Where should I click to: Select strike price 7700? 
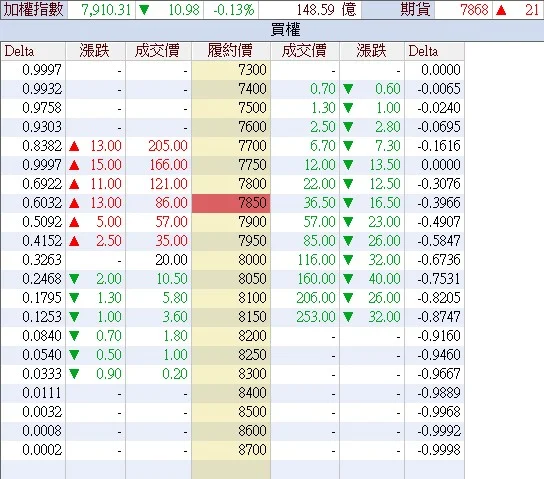pyautogui.click(x=252, y=146)
